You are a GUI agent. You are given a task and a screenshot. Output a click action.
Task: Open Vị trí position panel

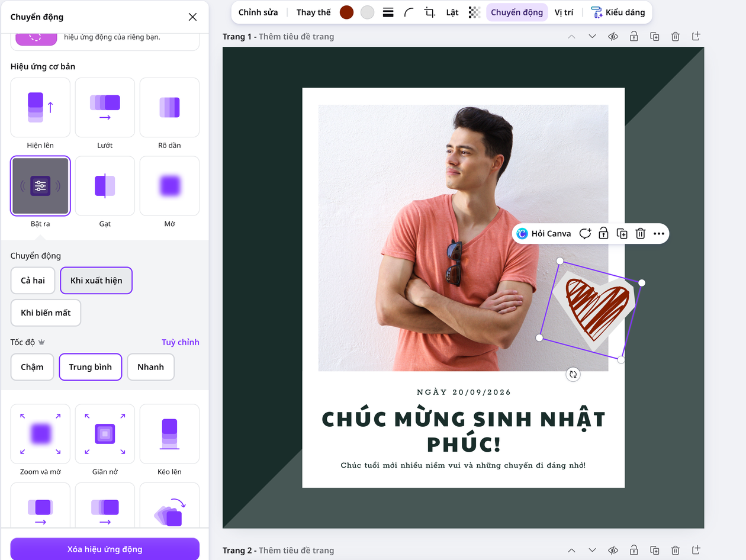pos(564,12)
